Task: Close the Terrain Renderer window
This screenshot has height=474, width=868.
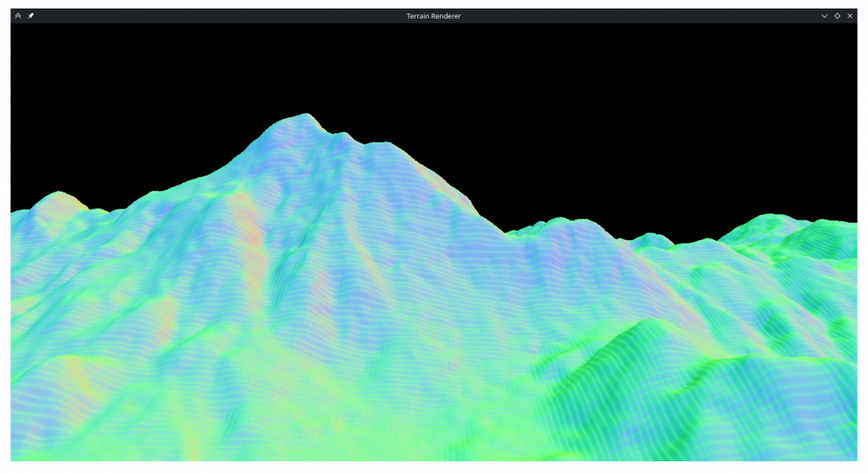Action: pos(849,16)
